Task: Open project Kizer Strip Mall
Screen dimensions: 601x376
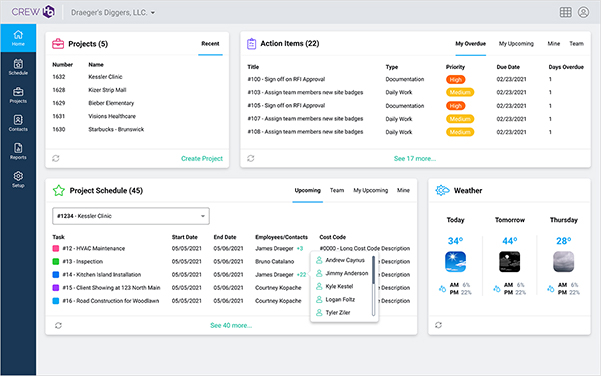Action: 107,90
